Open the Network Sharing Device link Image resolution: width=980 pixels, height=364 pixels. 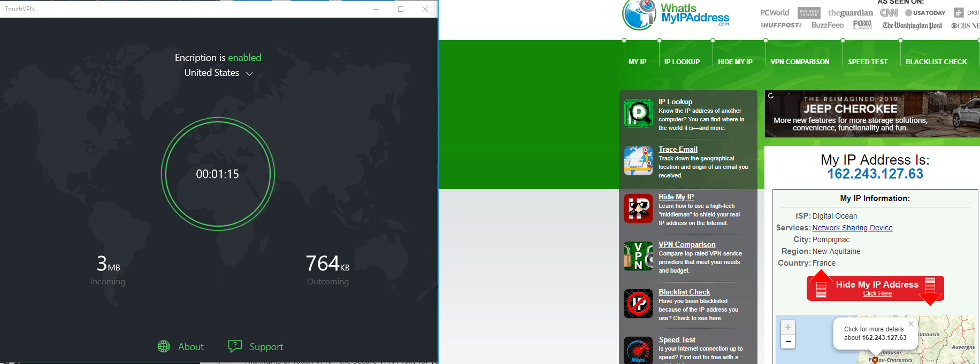[x=852, y=228]
